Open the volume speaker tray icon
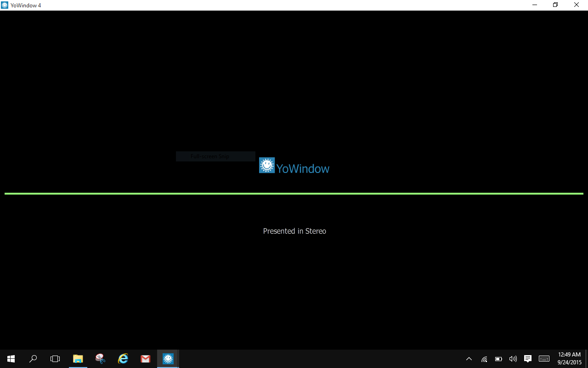 [513, 359]
